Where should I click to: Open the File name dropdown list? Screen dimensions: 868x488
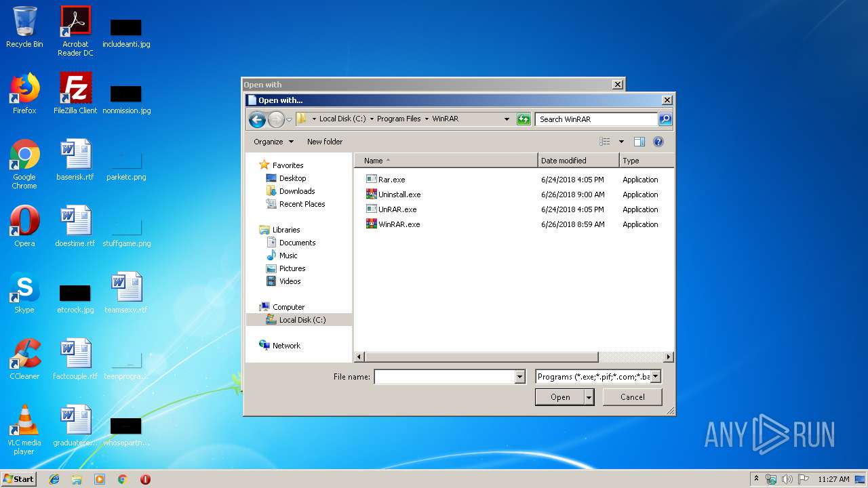pyautogui.click(x=520, y=377)
